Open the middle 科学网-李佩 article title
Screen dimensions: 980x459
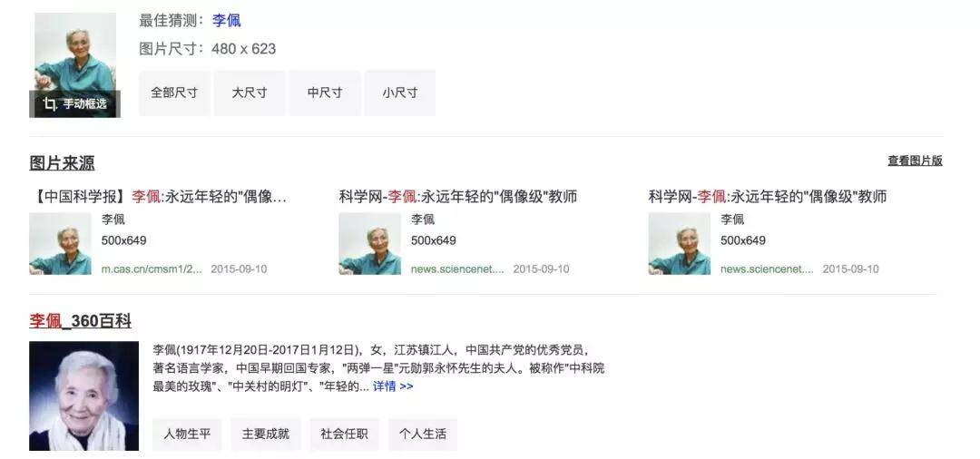click(457, 197)
